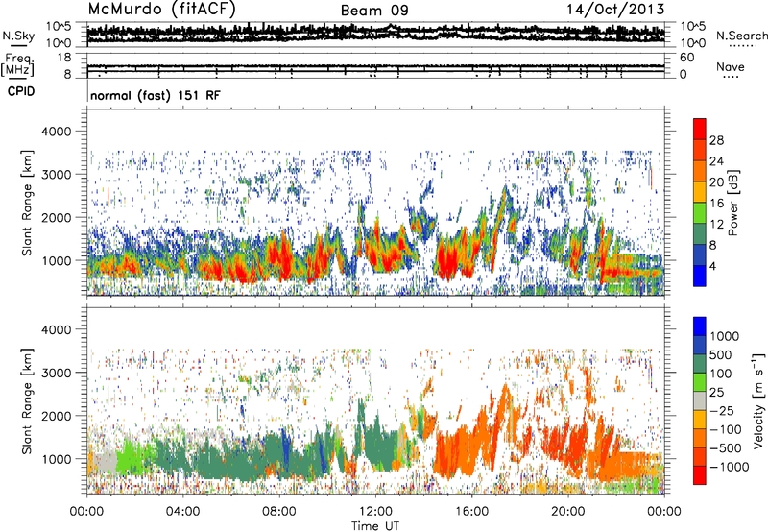Click the 08:00 time axis tick label
This screenshot has height=532, width=768.
click(279, 512)
